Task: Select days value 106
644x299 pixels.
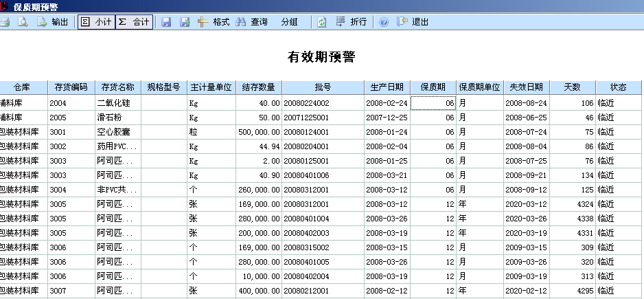Action: point(573,103)
